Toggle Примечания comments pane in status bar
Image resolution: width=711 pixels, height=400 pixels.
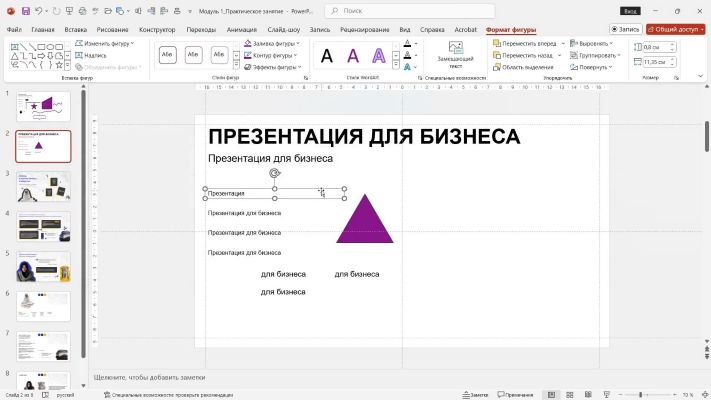(x=515, y=395)
